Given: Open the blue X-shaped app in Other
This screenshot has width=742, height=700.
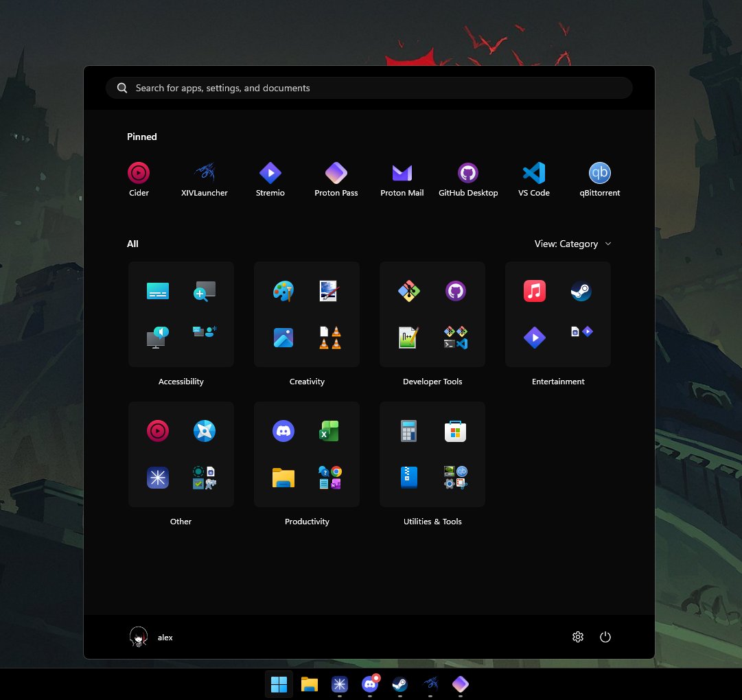Looking at the screenshot, I should pos(205,431).
